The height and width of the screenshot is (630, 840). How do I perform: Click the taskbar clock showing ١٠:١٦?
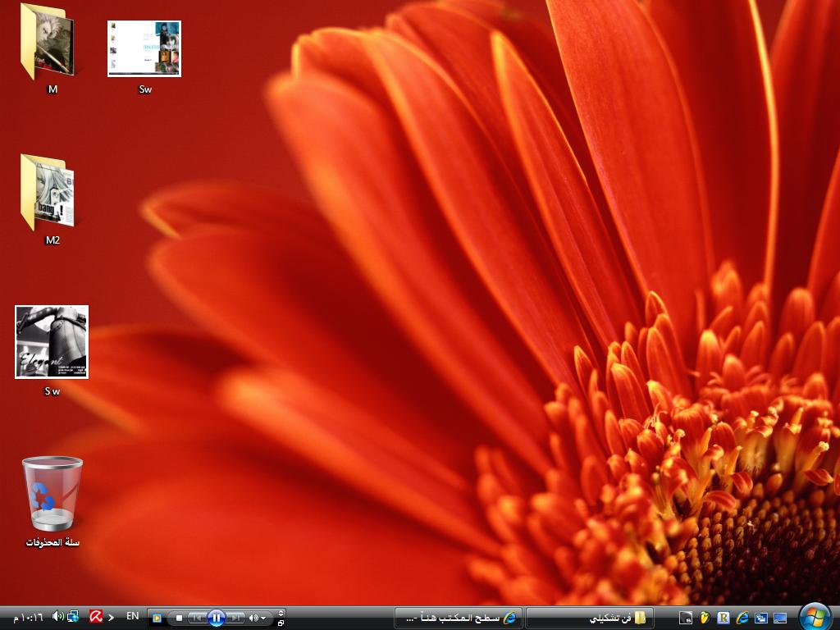pyautogui.click(x=29, y=618)
